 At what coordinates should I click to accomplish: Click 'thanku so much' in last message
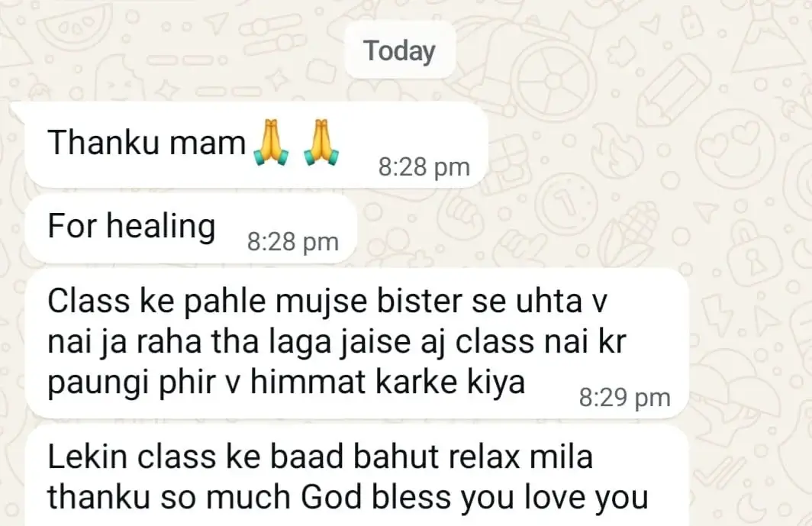170,497
